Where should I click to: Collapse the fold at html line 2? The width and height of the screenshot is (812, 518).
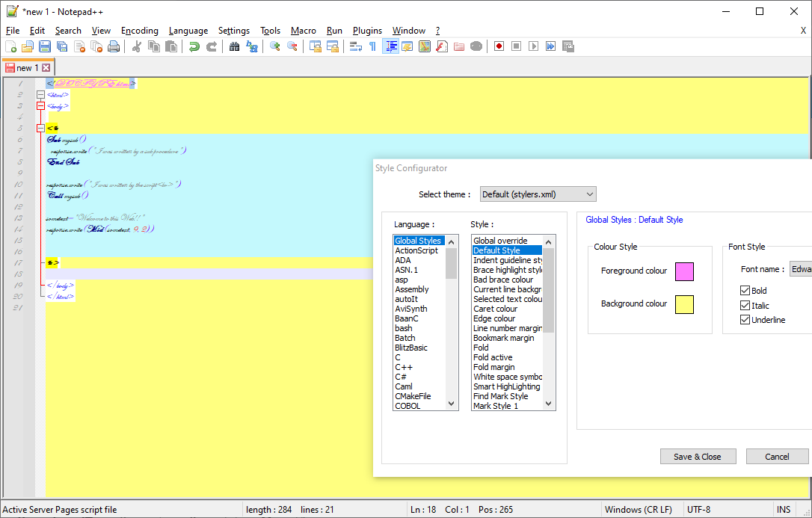click(40, 95)
